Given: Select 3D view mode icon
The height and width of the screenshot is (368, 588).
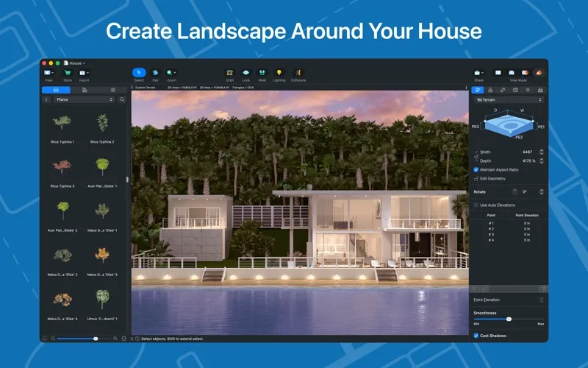Looking at the screenshot, I should point(539,73).
